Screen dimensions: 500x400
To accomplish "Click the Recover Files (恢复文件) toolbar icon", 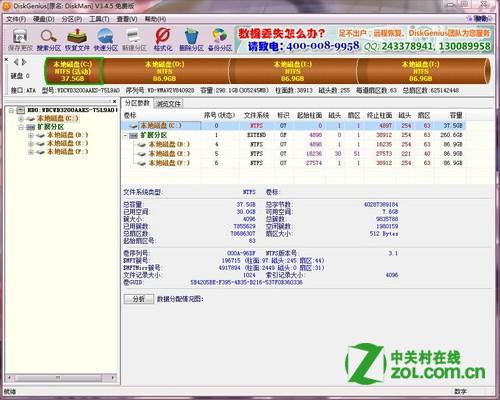I will click(77, 36).
